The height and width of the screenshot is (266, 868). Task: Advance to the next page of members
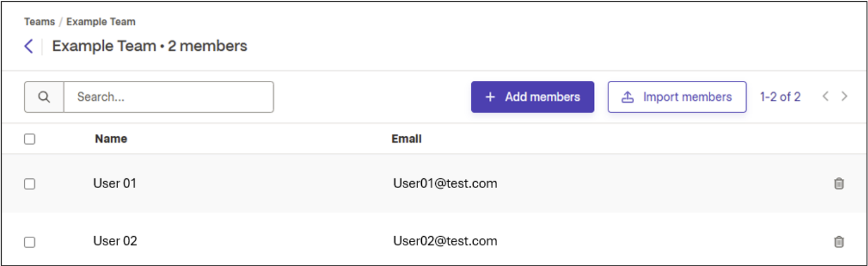coord(844,96)
